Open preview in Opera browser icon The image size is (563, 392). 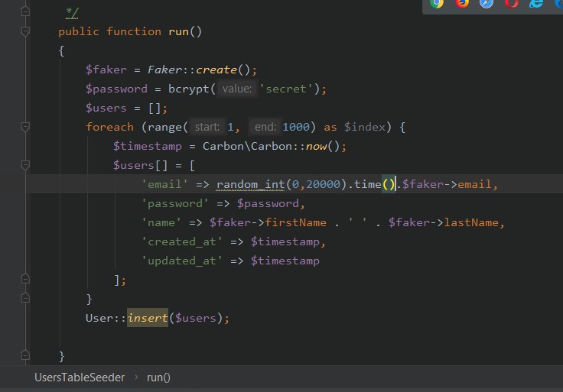point(511,3)
